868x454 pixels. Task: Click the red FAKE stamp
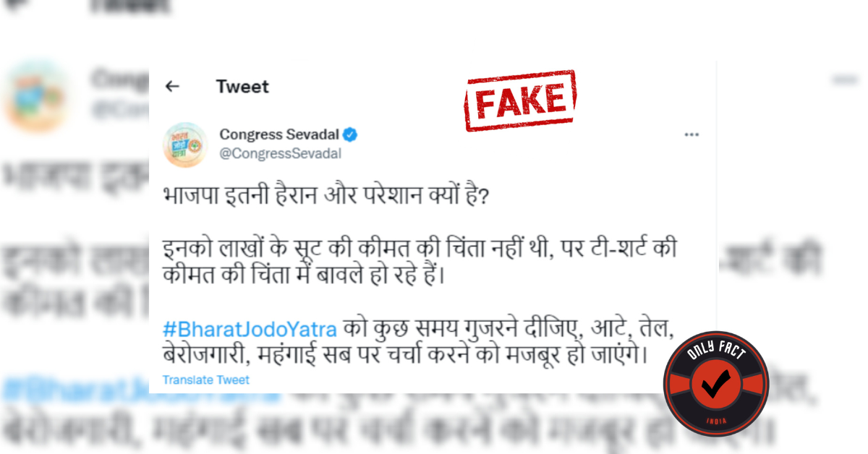[520, 101]
